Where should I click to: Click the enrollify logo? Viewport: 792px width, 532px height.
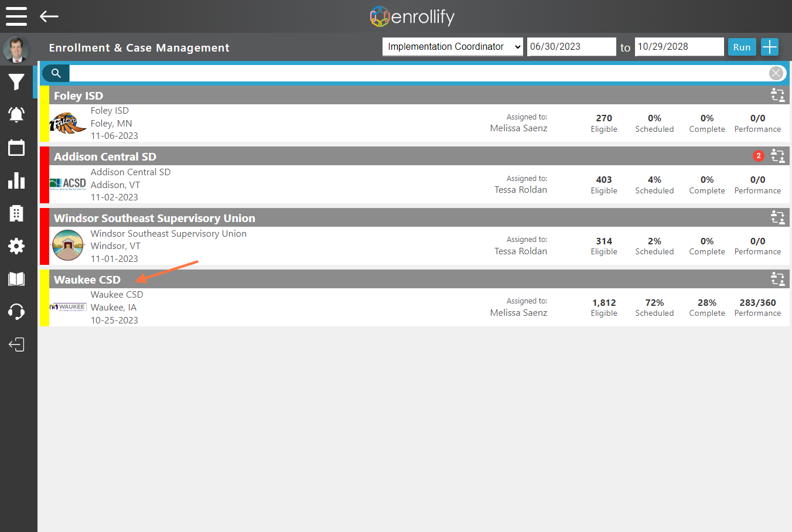[x=412, y=16]
